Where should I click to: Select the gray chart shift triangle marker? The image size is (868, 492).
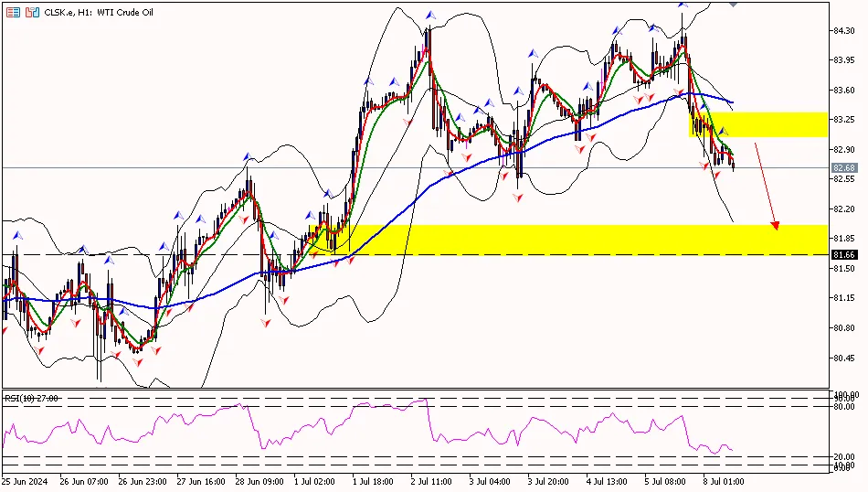(x=734, y=5)
